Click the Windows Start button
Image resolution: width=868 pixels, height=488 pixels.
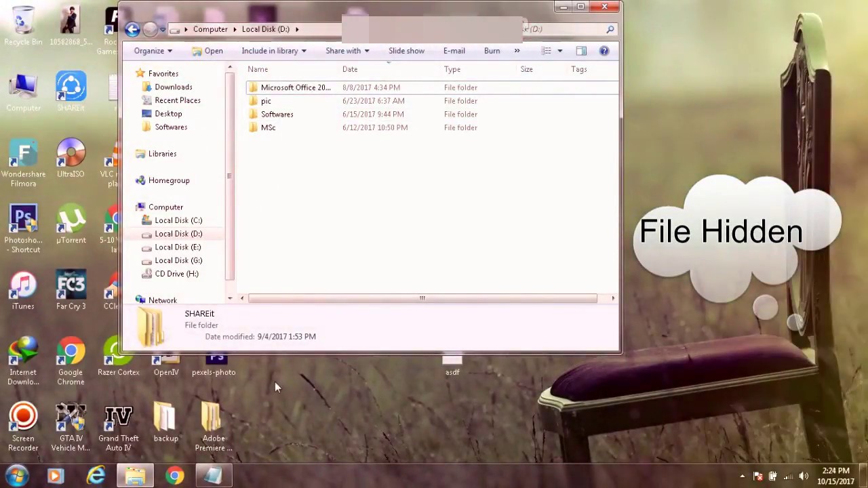(x=16, y=476)
